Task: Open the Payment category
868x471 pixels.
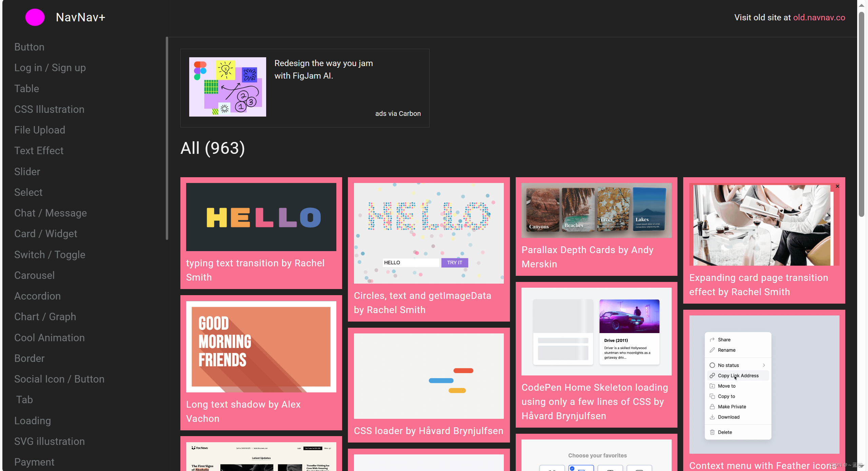Action: (34, 462)
